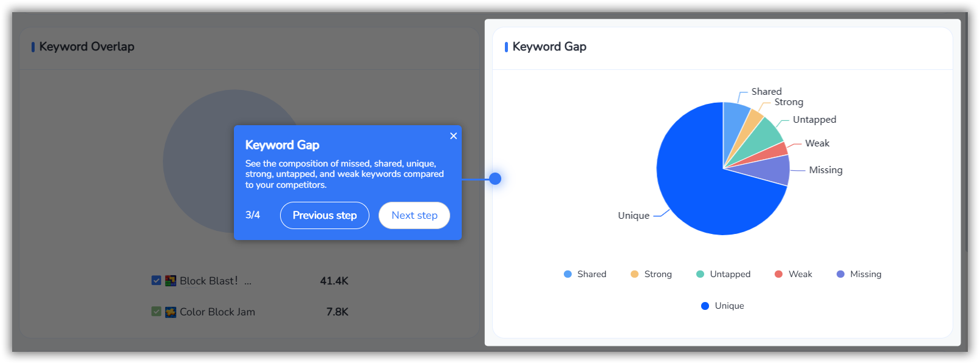Click the Block Blast! app icon
Viewport: 980px width, 364px height.
pos(171,281)
